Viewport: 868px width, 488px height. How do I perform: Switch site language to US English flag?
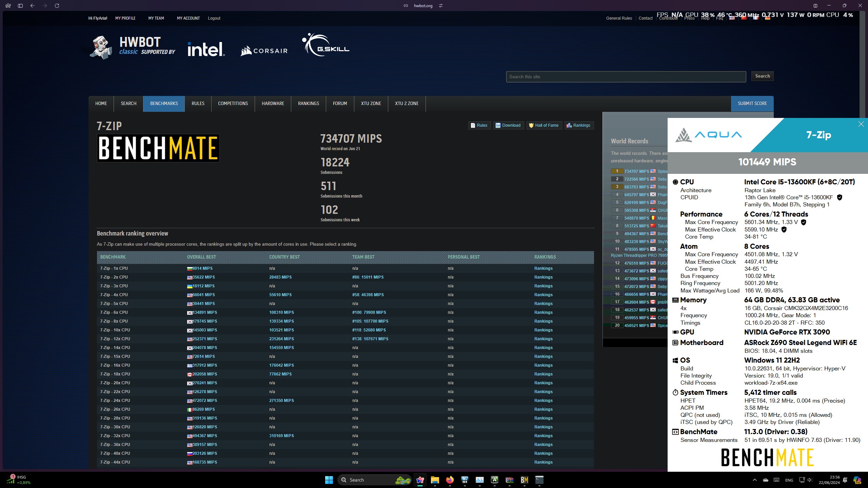pos(732,18)
